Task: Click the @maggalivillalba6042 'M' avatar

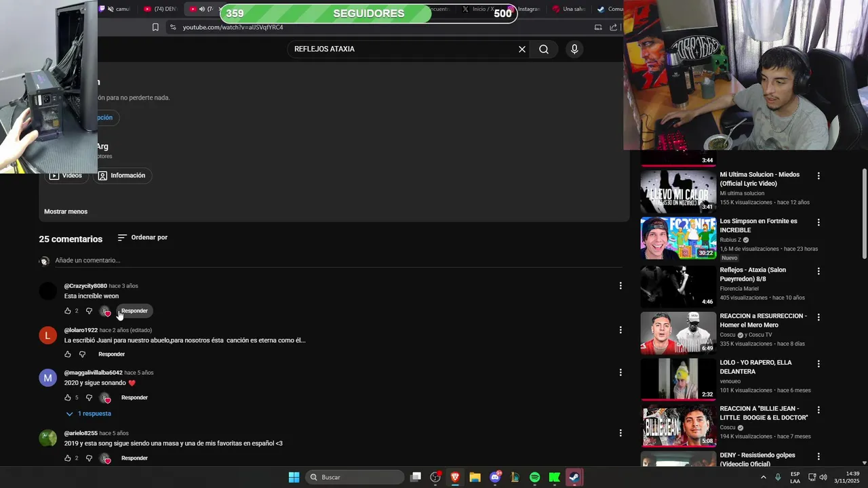Action: click(x=48, y=378)
